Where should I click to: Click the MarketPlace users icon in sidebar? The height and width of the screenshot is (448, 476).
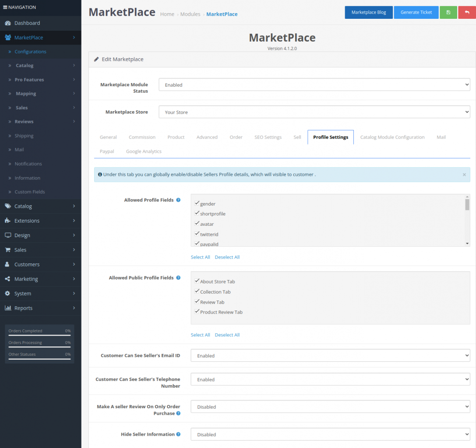click(x=8, y=37)
